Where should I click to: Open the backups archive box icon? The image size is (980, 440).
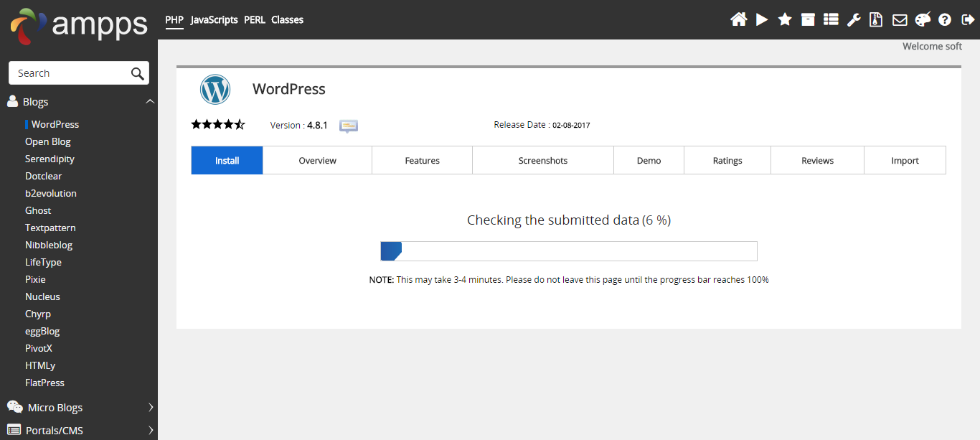[x=808, y=19]
